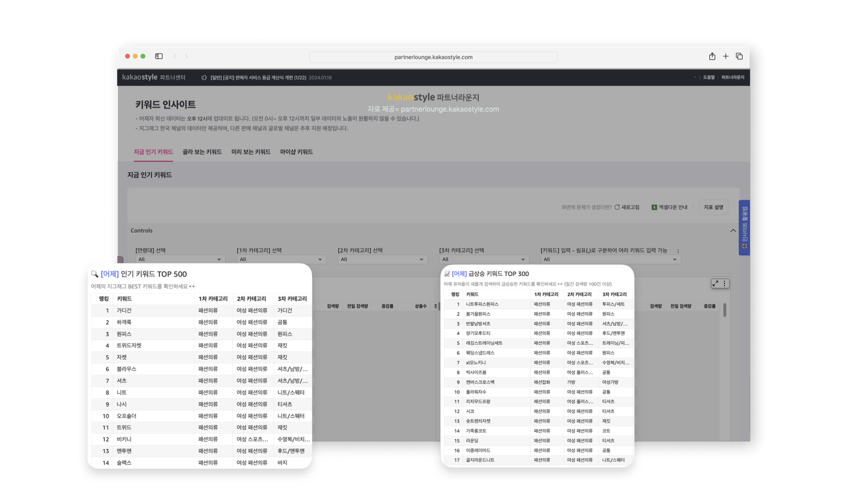The image size is (868, 488).
Task: Select the 가디건 keyword in row 1
Action: [x=124, y=311]
